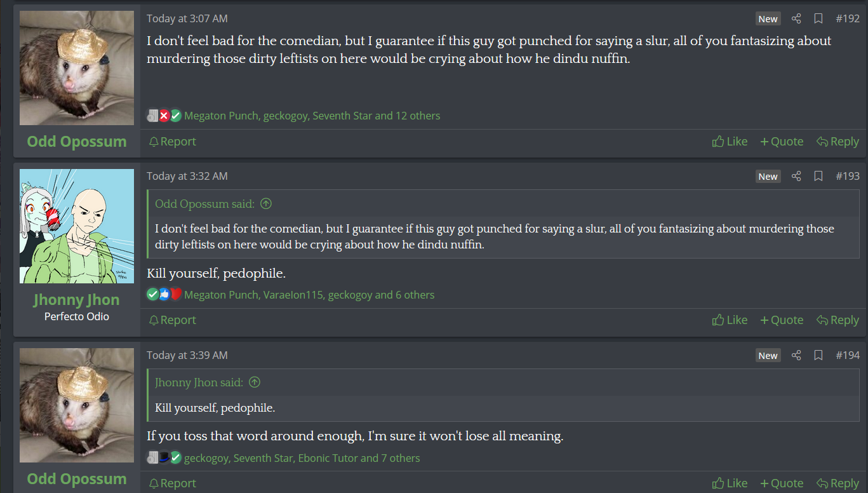The image size is (868, 493).
Task: Jump to Odd Opossum's quoted post arrow
Action: click(266, 204)
